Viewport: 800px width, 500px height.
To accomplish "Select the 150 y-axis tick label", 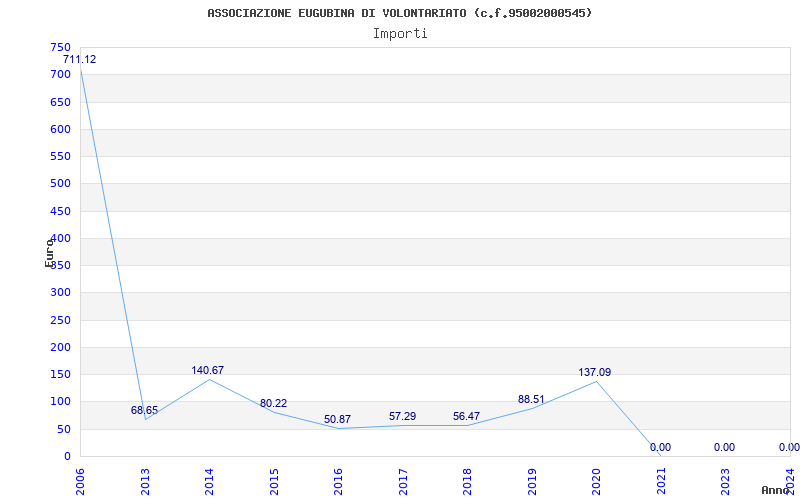I will tap(60, 375).
